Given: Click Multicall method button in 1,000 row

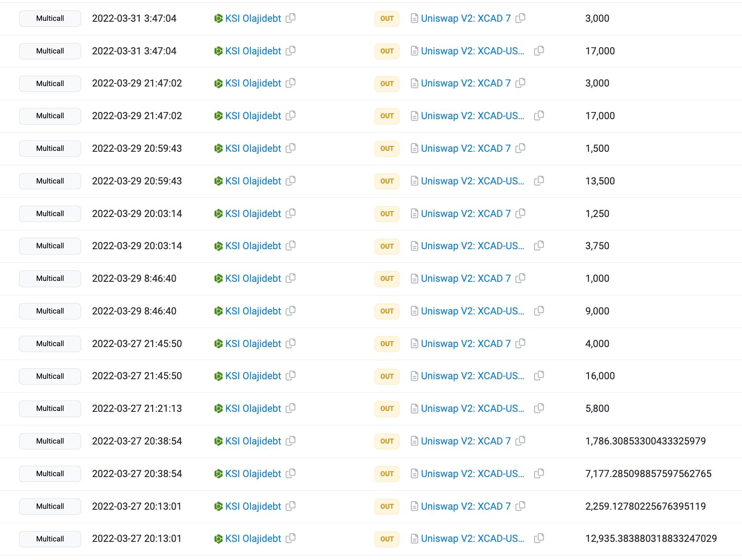Looking at the screenshot, I should (50, 278).
